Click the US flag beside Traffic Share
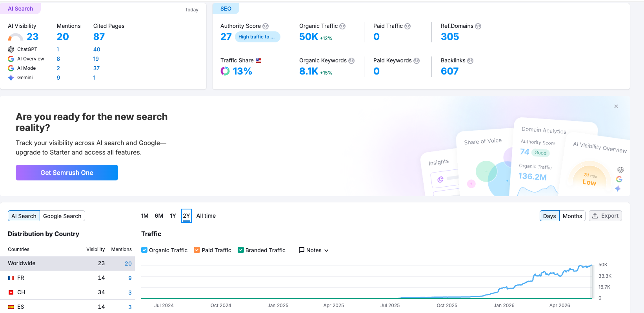This screenshot has height=313, width=644. (x=258, y=60)
